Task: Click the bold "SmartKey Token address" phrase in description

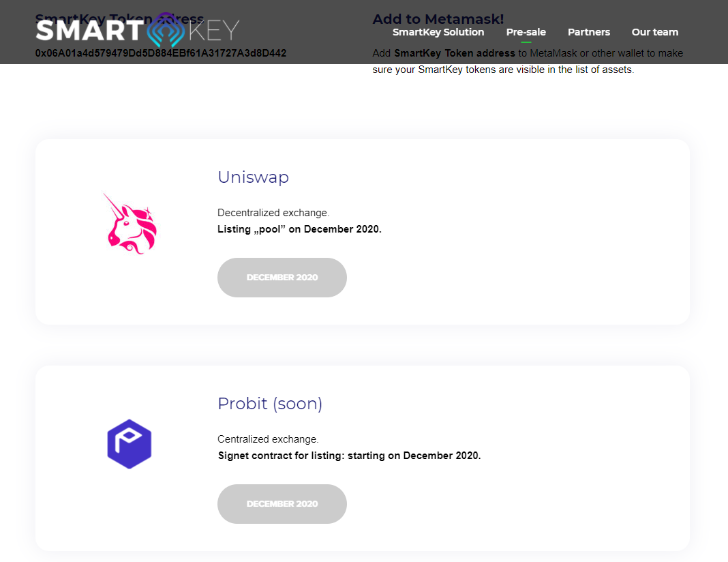Action: tap(455, 53)
